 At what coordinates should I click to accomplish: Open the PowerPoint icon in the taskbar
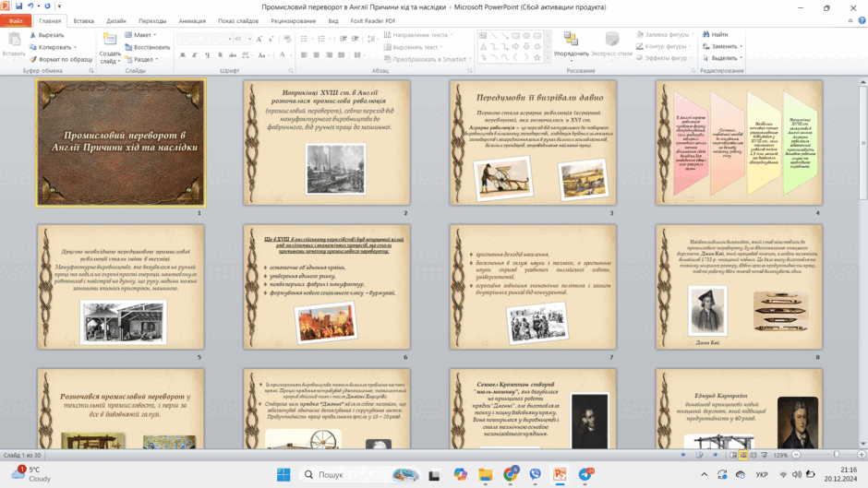[560, 474]
